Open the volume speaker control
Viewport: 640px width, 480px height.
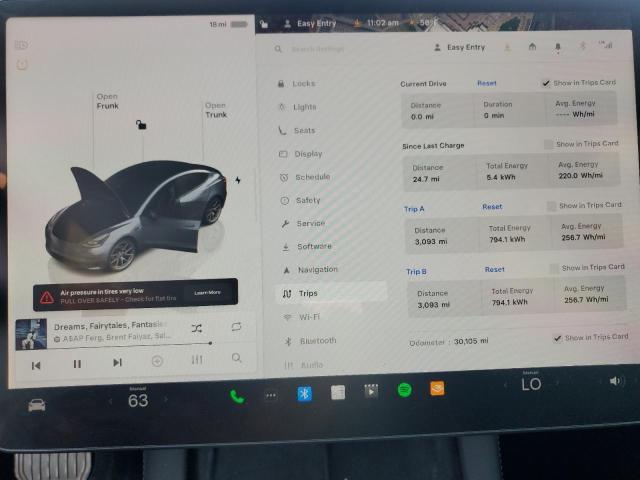coord(614,381)
